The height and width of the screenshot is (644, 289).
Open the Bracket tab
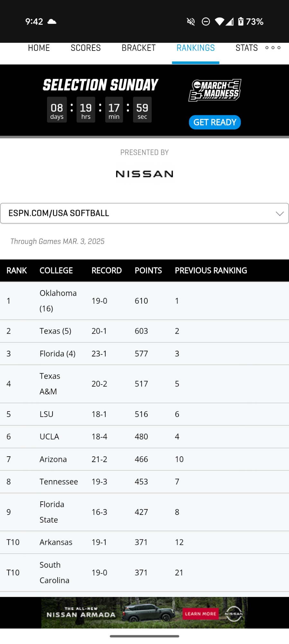138,48
